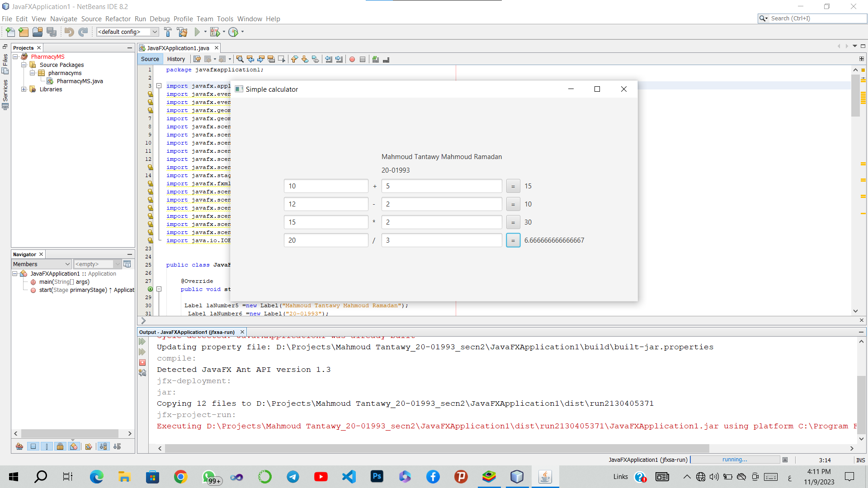
Task: Click the horizontal scrollbar in Output panel
Action: coord(436,448)
